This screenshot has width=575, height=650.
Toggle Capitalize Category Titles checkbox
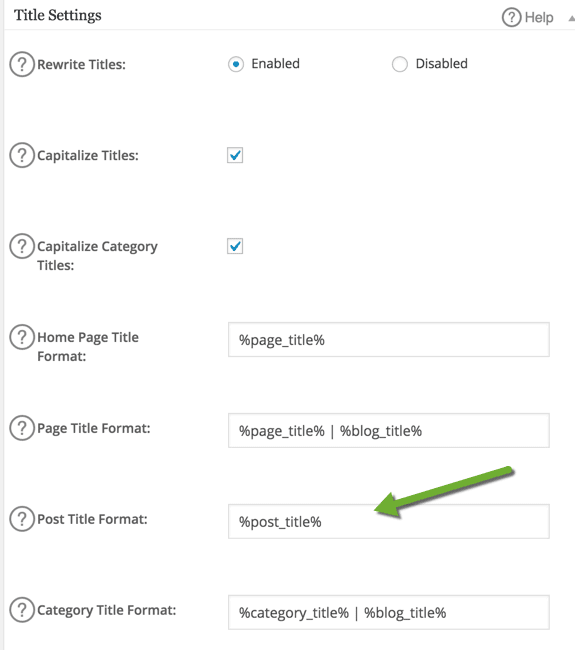coord(235,246)
